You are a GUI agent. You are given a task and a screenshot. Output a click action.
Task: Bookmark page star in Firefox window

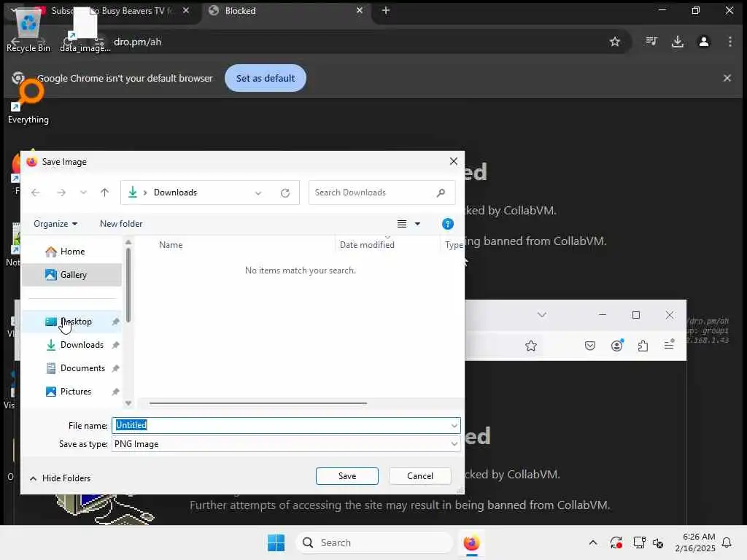pos(531,346)
